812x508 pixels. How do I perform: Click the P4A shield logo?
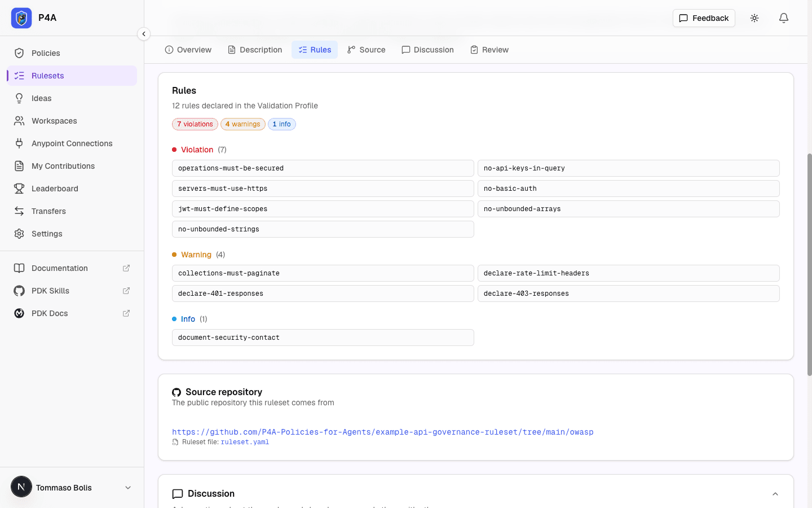pyautogui.click(x=21, y=18)
